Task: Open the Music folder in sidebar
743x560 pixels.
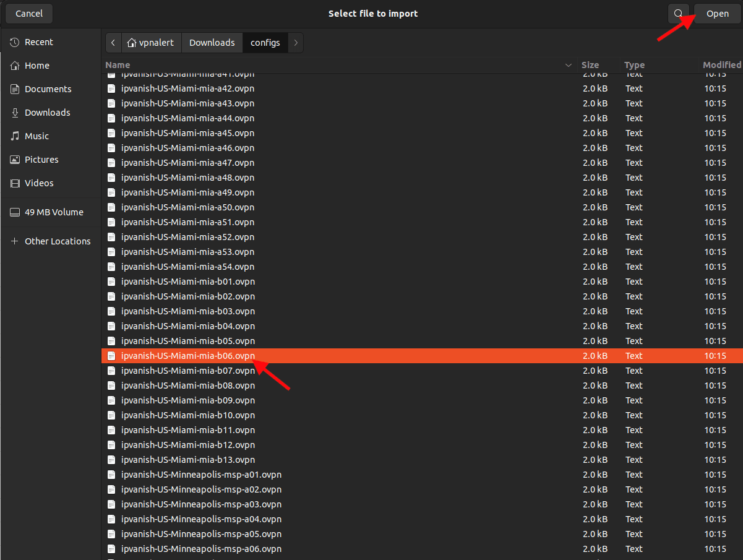Action: [37, 136]
